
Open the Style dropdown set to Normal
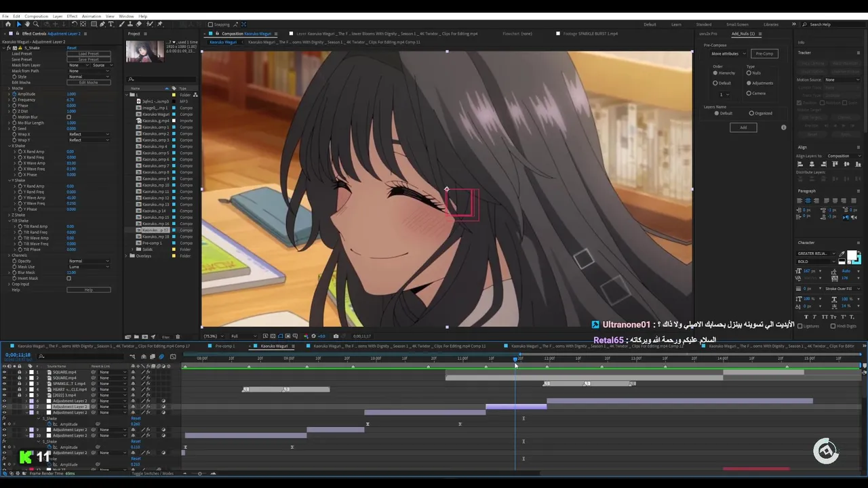click(x=89, y=77)
